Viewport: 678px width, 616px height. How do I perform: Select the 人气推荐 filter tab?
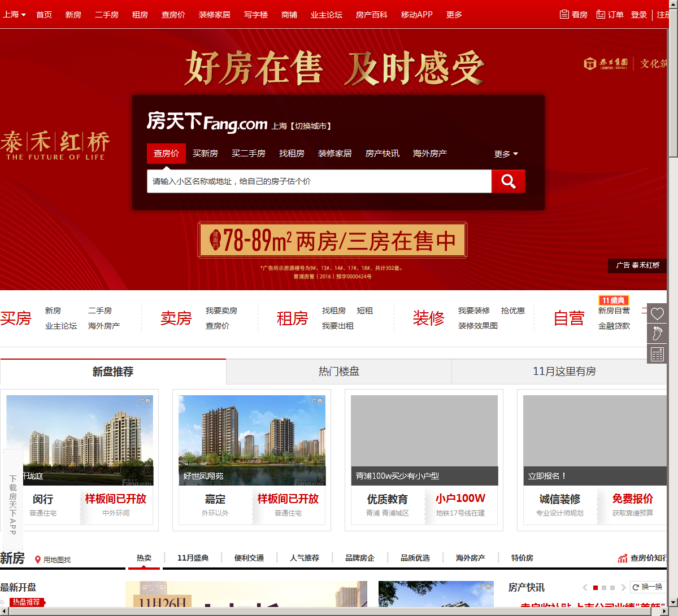tap(305, 558)
